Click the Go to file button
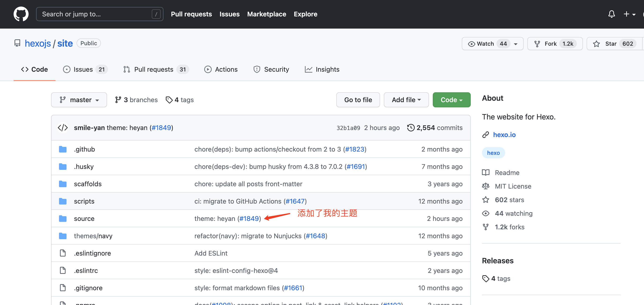644x305 pixels. click(x=358, y=100)
